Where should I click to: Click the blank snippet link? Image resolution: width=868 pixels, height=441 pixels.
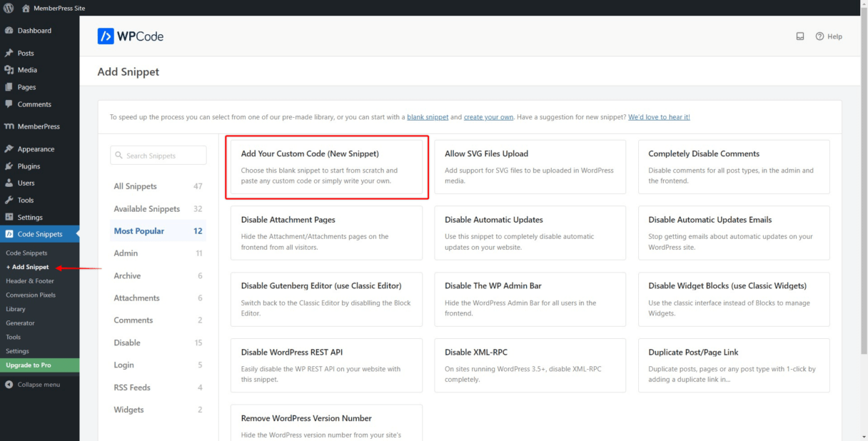coord(428,117)
